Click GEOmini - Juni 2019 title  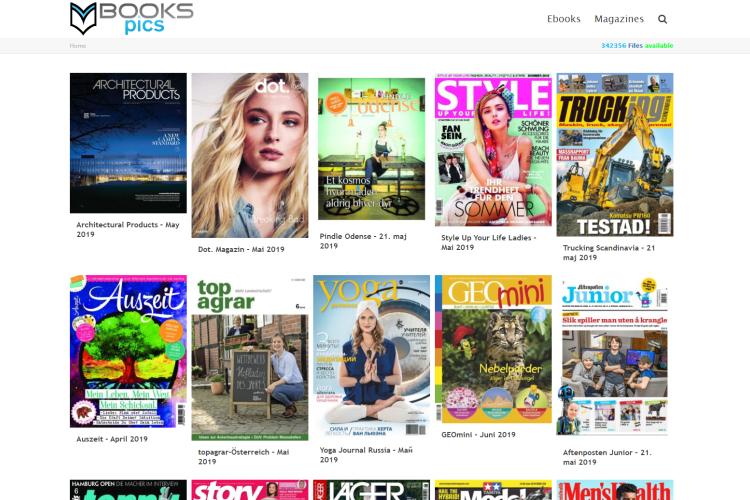click(x=478, y=434)
